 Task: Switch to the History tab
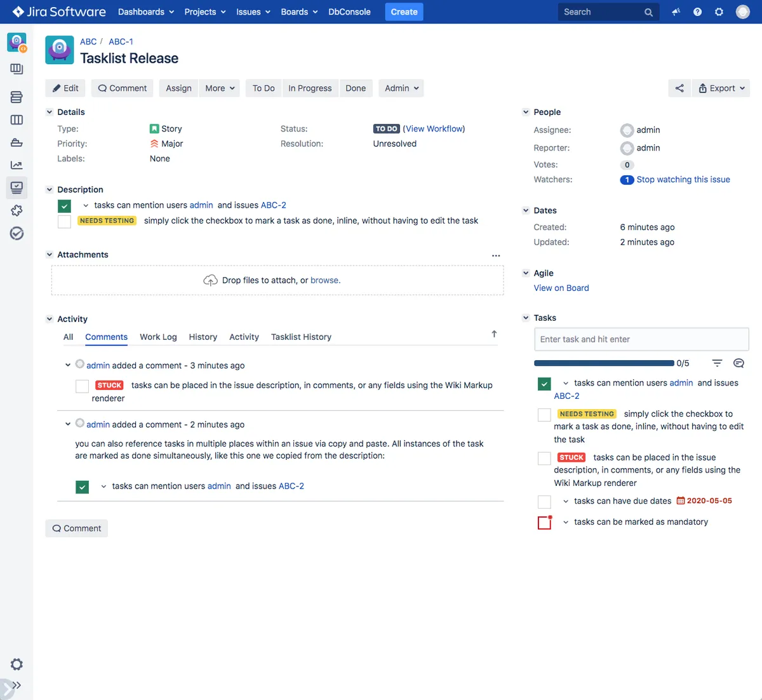coord(203,337)
